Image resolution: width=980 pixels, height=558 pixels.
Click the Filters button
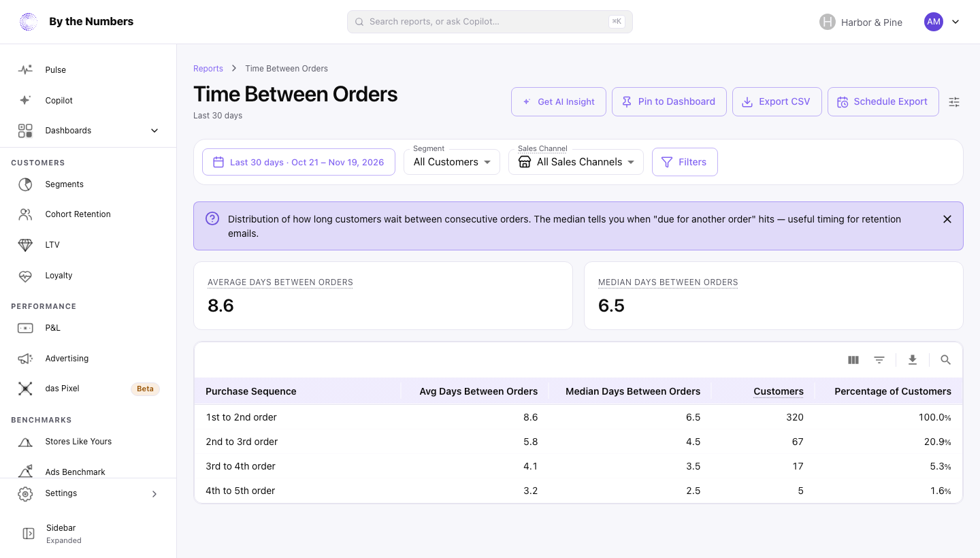(685, 162)
